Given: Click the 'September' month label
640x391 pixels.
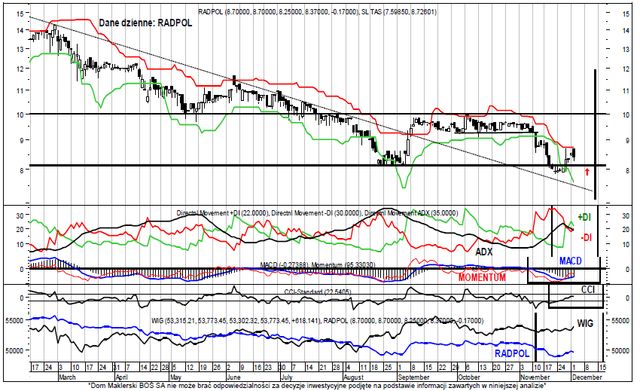Looking at the screenshot, I should 414,377.
